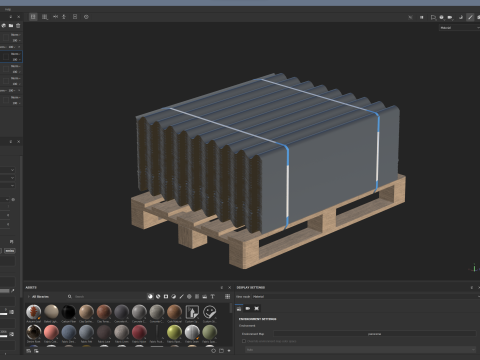Close the properties panel on the left

(18, 142)
